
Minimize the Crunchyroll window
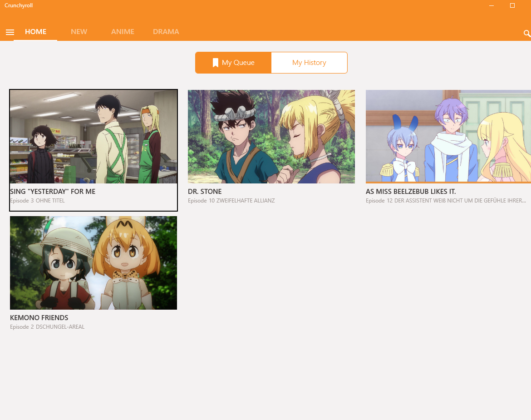pos(491,5)
